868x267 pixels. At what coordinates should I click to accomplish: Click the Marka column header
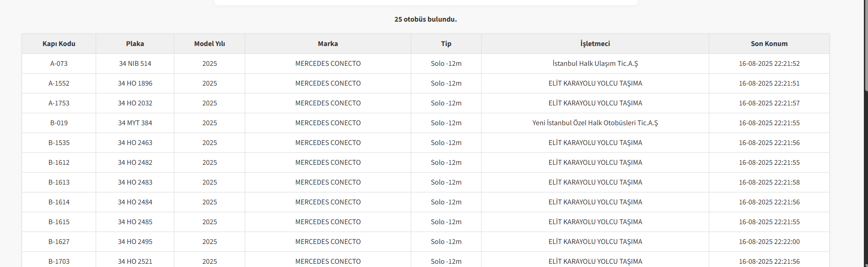(x=328, y=44)
